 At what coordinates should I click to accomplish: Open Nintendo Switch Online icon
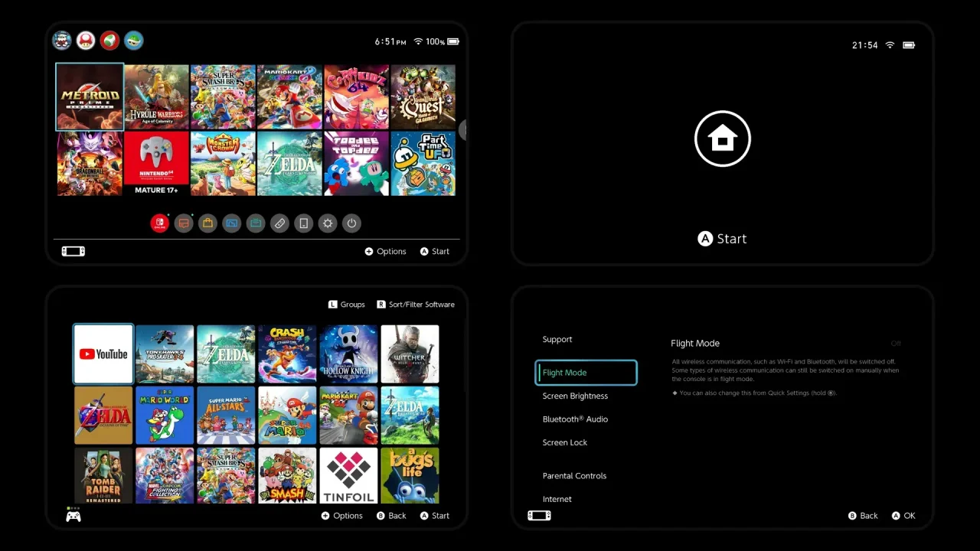(159, 223)
